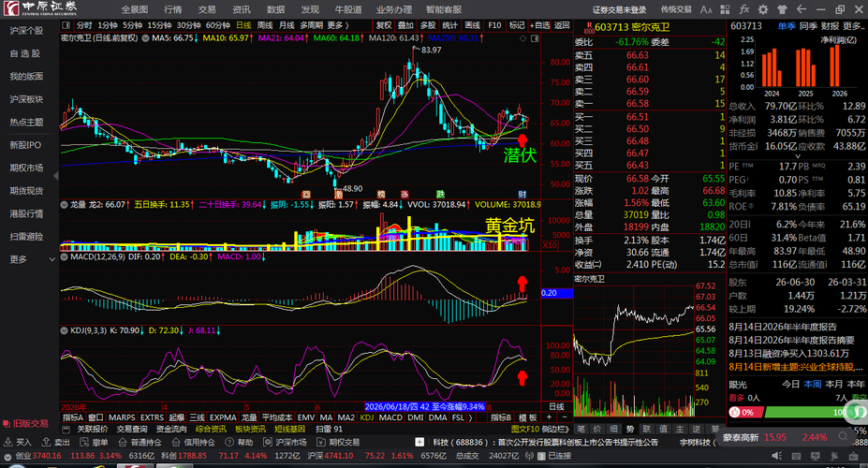The width and height of the screenshot is (868, 468).
Task: Open 信用持仓 credit holdings
Action: coord(193,442)
